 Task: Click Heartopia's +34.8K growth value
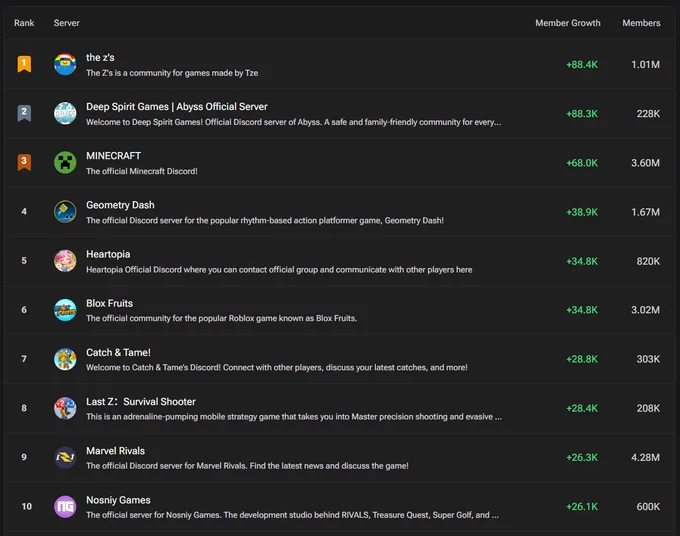[582, 261]
